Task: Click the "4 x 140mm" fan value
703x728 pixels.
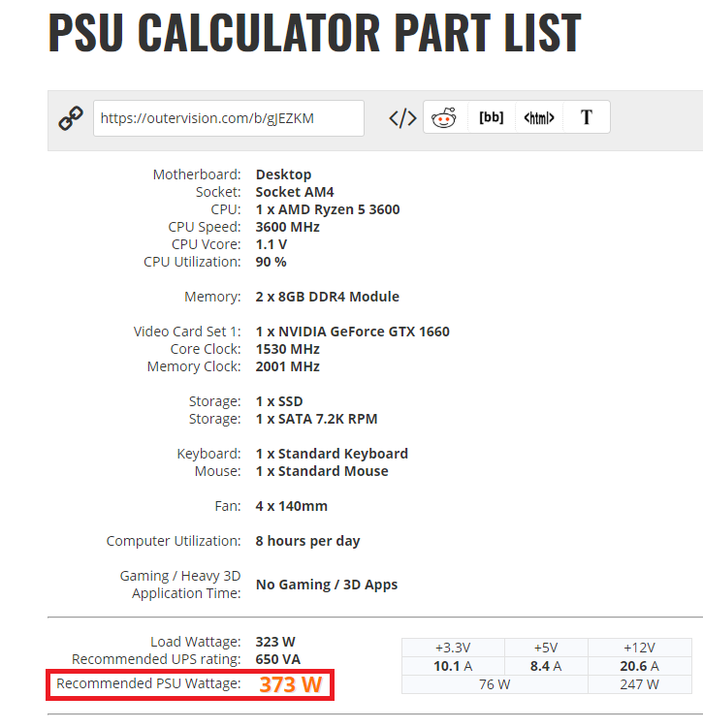Action: point(291,506)
